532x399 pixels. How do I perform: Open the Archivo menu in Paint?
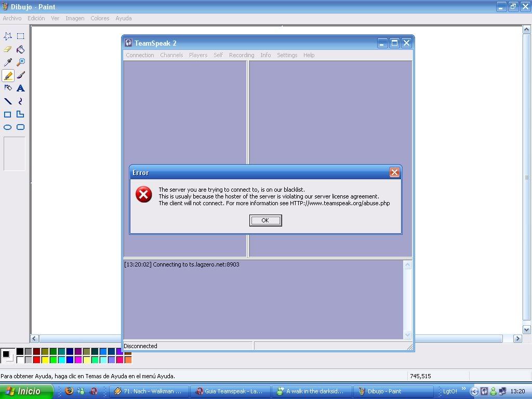[12, 18]
